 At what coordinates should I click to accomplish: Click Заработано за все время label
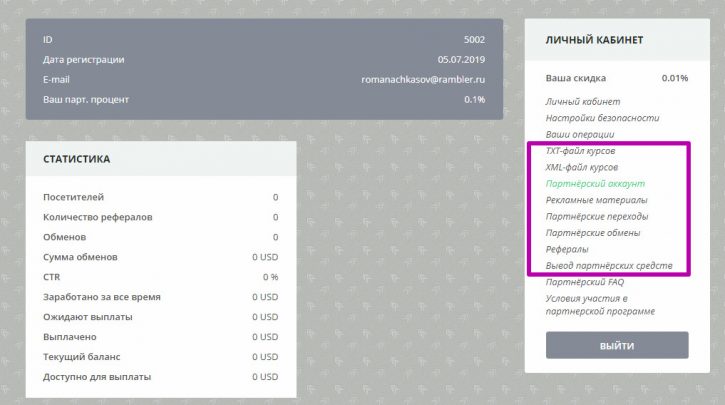[x=102, y=297]
